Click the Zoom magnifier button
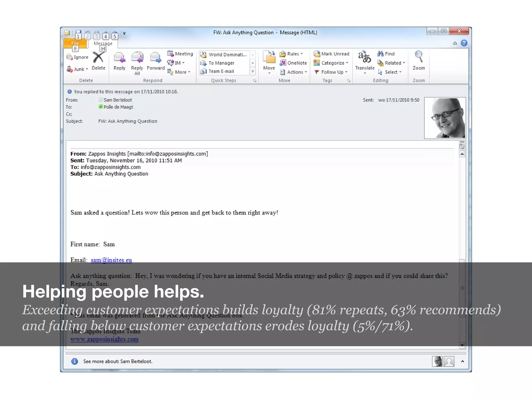532x399 pixels. click(419, 61)
